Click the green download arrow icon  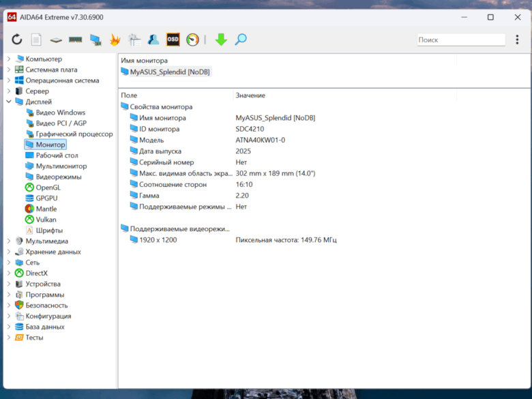tap(221, 40)
